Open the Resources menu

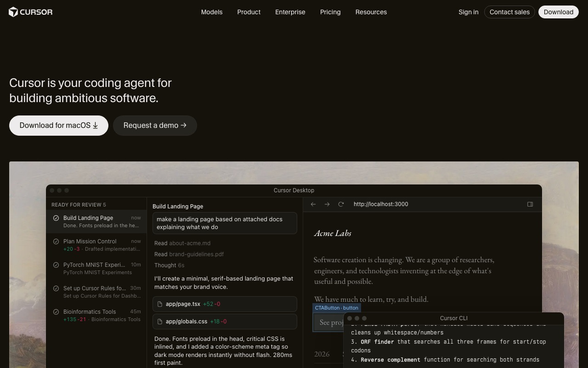pyautogui.click(x=371, y=12)
